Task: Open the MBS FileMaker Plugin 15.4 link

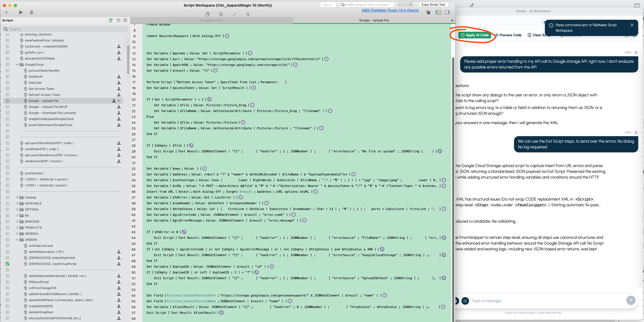Action: 390,10
